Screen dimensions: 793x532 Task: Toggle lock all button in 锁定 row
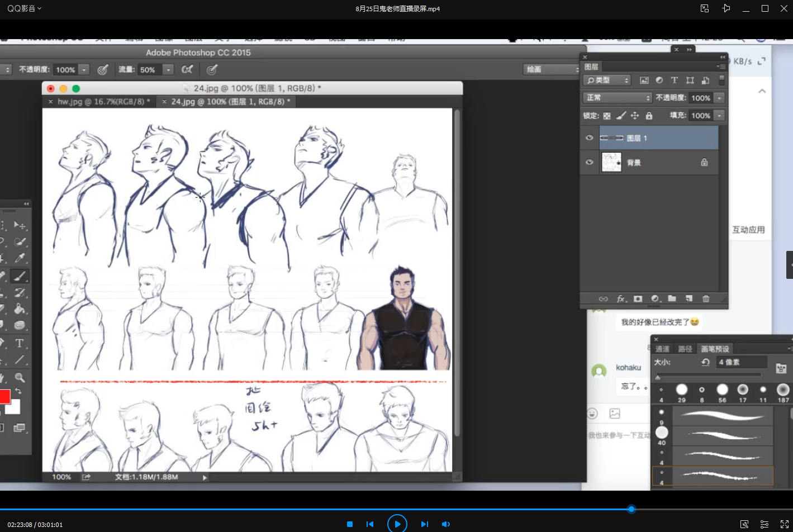[x=649, y=116]
